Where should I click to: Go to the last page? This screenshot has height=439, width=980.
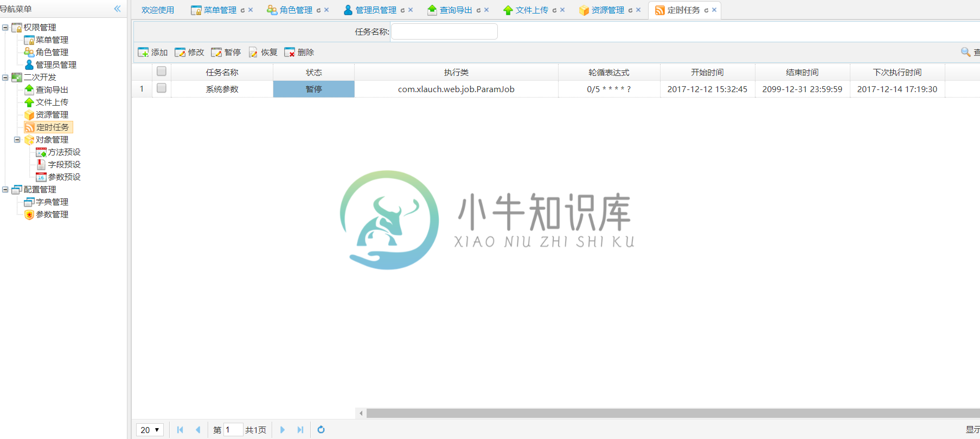click(x=300, y=430)
